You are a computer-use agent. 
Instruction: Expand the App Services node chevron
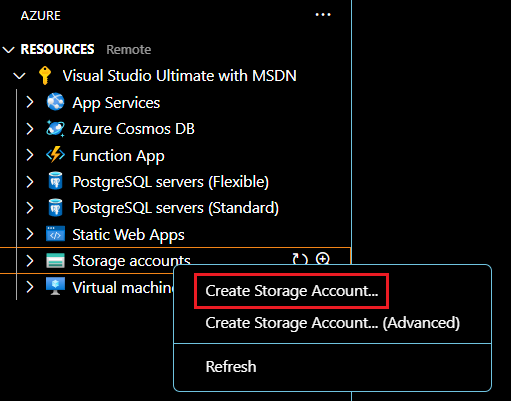pyautogui.click(x=30, y=102)
